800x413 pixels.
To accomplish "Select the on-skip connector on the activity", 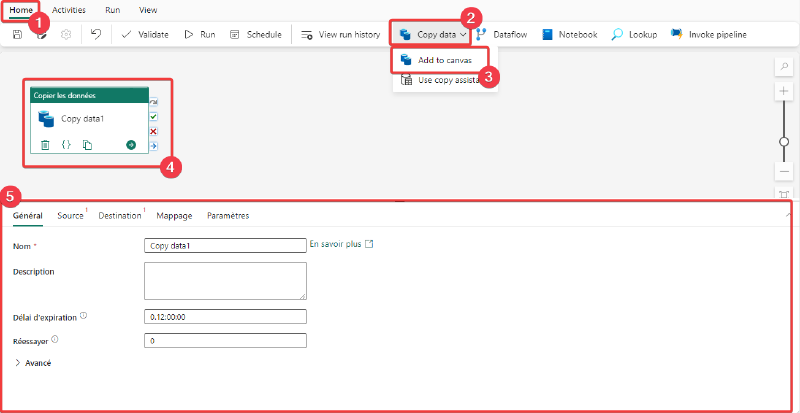I will click(154, 102).
